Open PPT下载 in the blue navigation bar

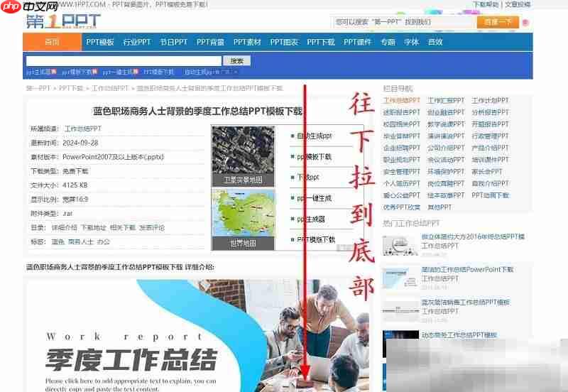point(321,42)
